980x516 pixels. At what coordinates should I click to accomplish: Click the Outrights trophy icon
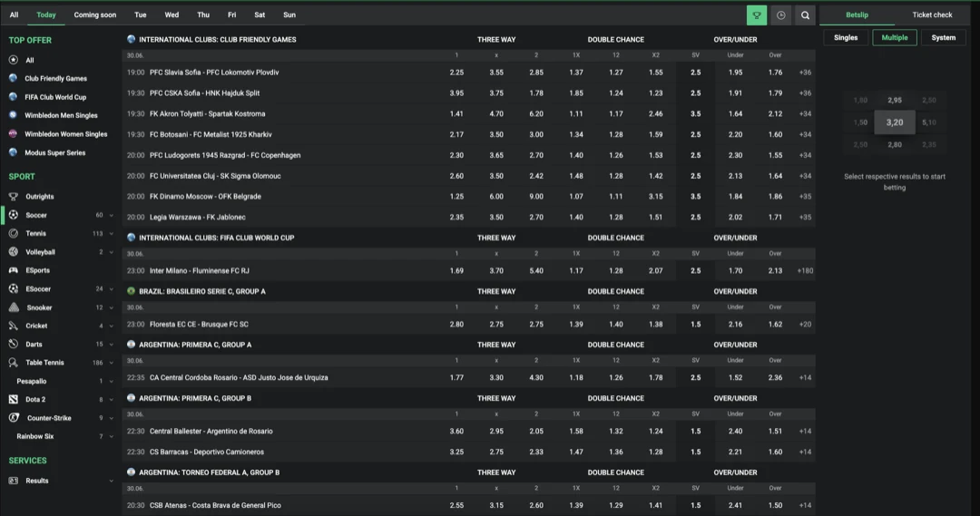(x=13, y=196)
